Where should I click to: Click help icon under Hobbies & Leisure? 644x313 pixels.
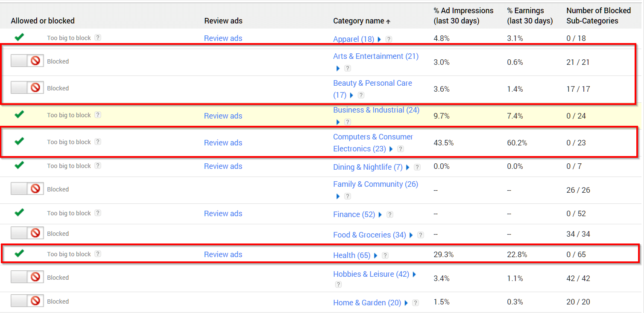tap(338, 284)
